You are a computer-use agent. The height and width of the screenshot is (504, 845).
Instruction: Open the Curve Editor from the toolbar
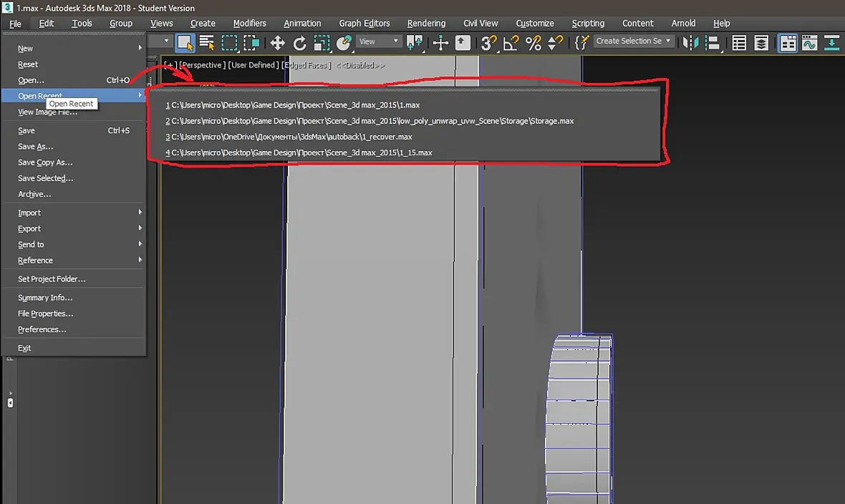809,42
